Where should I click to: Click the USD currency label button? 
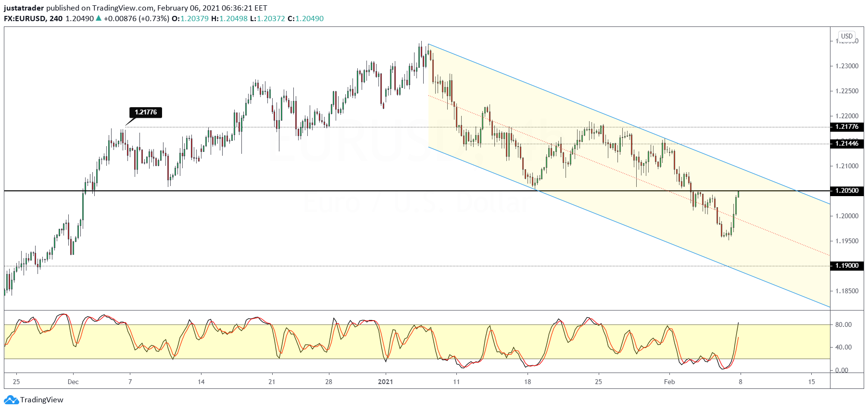pyautogui.click(x=847, y=36)
